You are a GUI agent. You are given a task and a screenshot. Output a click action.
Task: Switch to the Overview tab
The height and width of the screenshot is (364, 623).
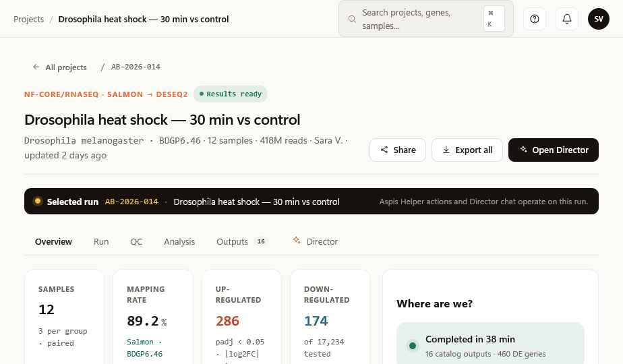[x=53, y=241]
